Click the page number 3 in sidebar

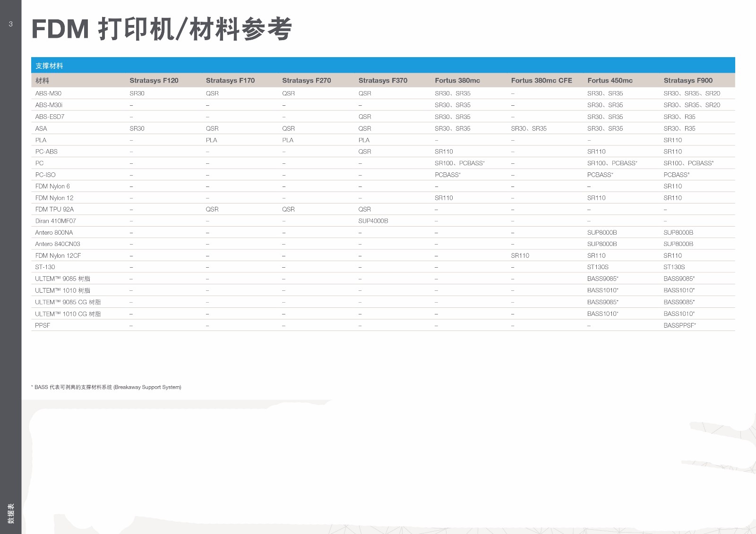pyautogui.click(x=11, y=24)
